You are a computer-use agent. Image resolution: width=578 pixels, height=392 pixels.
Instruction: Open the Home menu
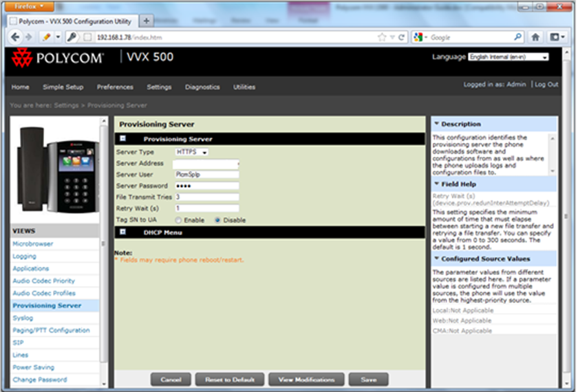tap(20, 87)
